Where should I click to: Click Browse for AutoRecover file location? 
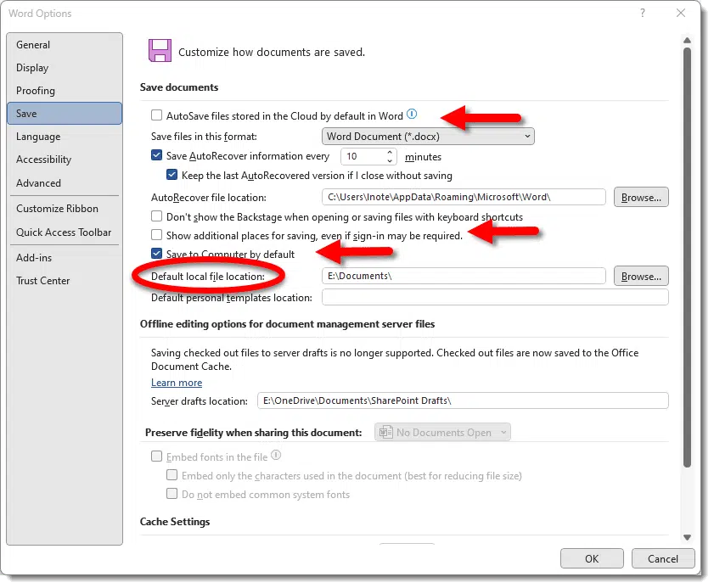pos(641,197)
